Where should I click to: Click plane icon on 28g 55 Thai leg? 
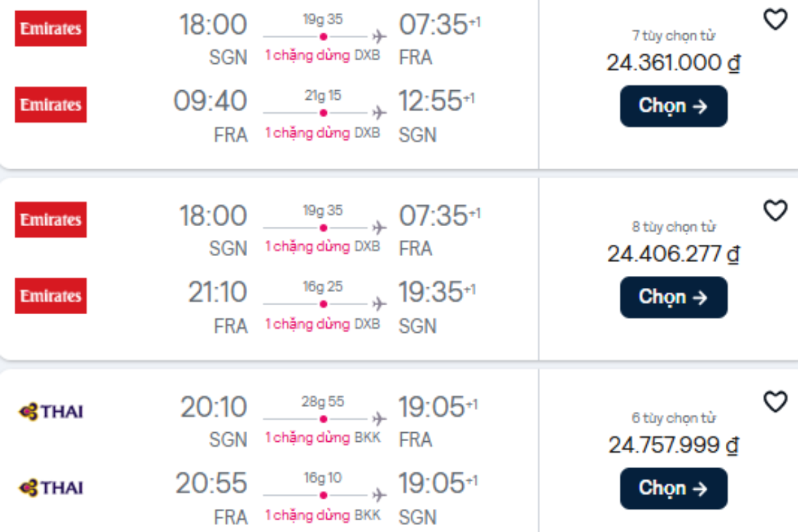[x=379, y=418]
